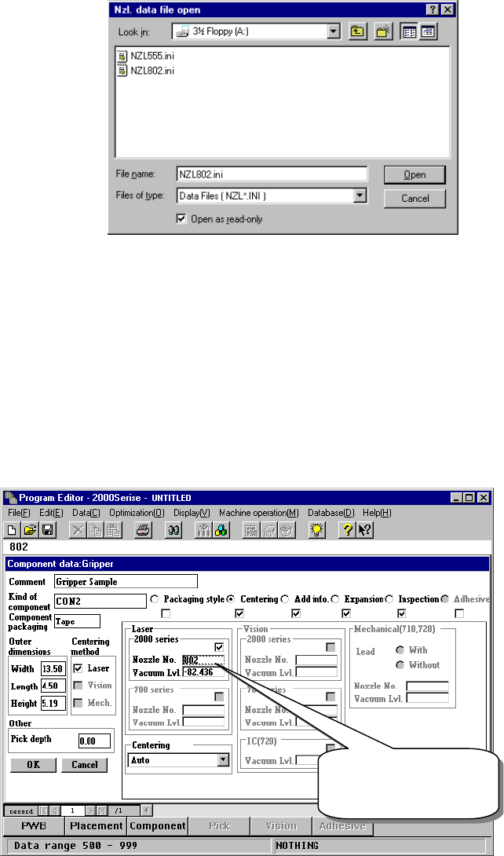Click the Cut scissors toolbar icon
504x856 pixels.
(78, 530)
